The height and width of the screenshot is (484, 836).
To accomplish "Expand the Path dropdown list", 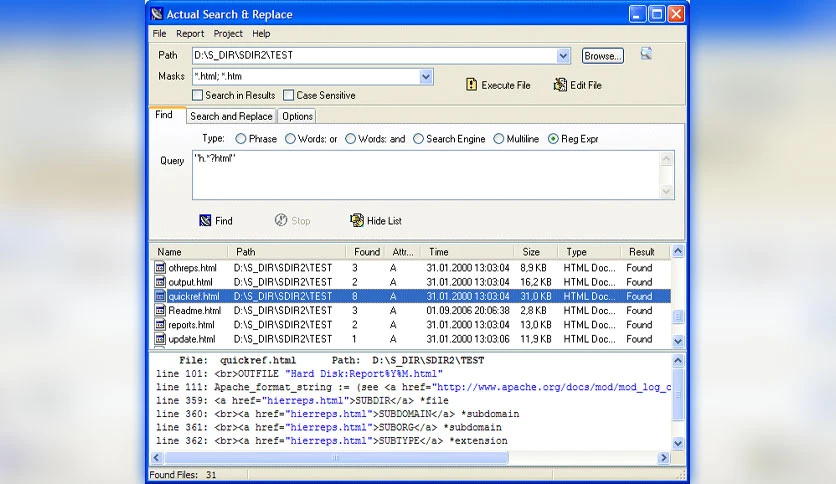I will pyautogui.click(x=563, y=55).
